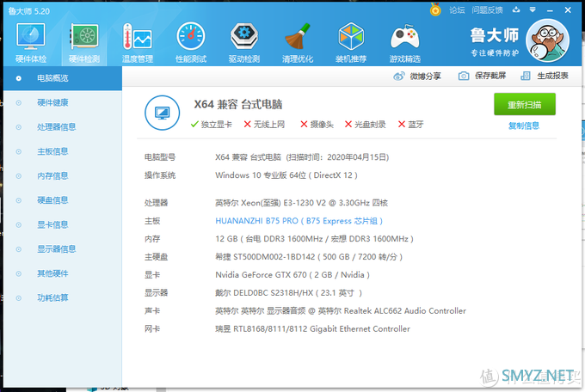Click the 生成报表 text
This screenshot has width=585, height=392.
click(552, 77)
